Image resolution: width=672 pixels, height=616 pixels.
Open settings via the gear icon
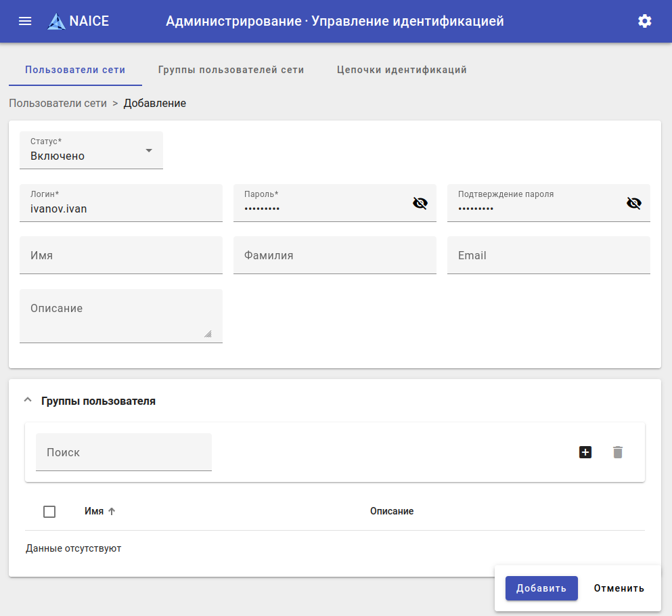tap(644, 21)
